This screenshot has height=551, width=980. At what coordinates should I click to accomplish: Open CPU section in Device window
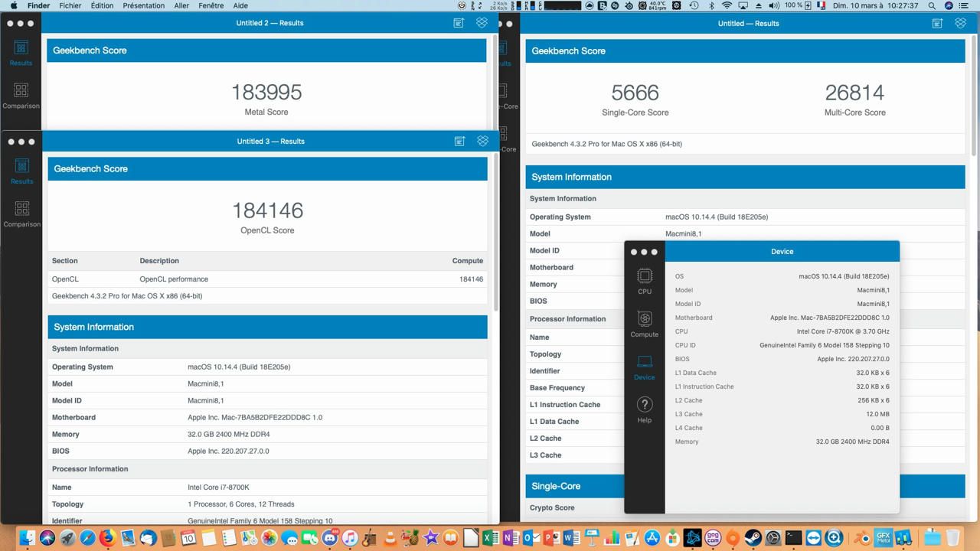click(x=645, y=281)
